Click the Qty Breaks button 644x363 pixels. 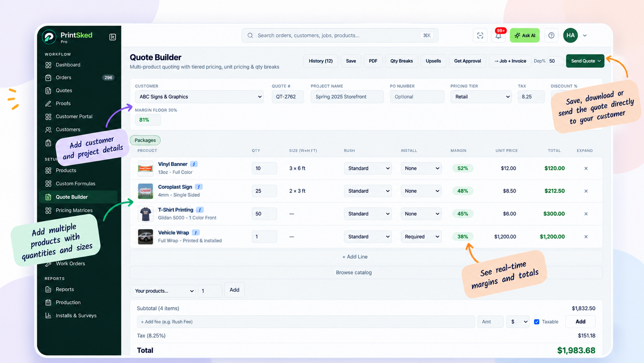[x=401, y=61]
